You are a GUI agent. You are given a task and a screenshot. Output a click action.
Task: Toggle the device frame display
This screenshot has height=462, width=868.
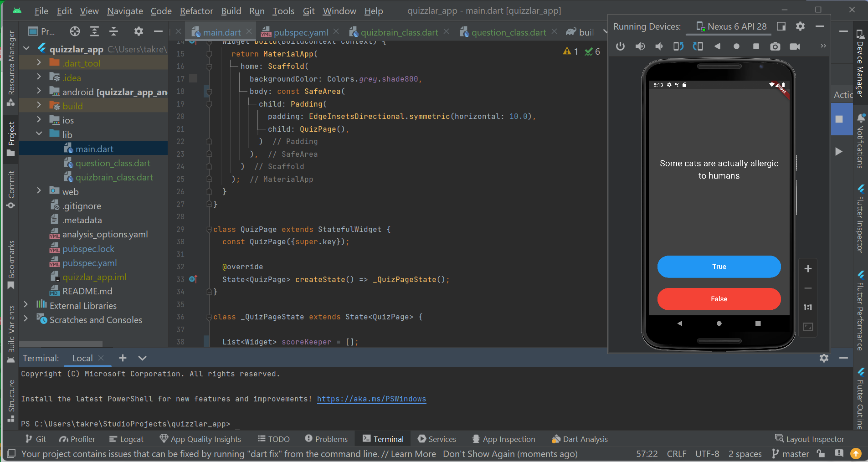[x=781, y=26]
